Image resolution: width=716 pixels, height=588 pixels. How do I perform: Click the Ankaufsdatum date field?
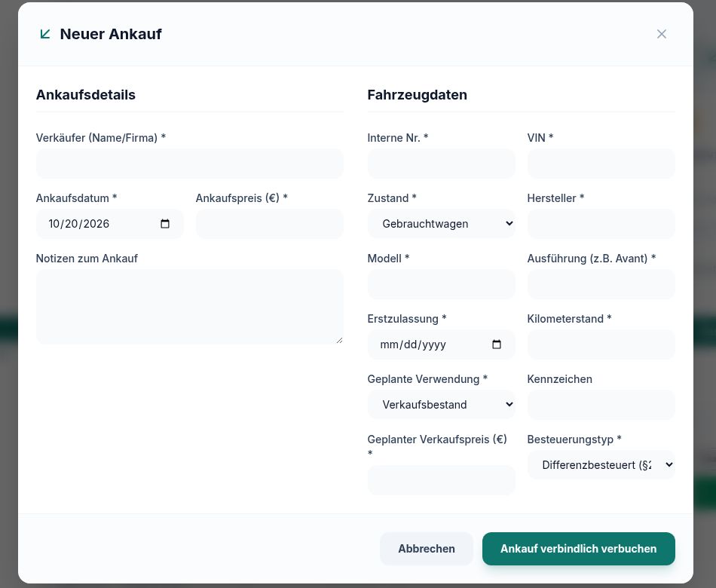109,224
